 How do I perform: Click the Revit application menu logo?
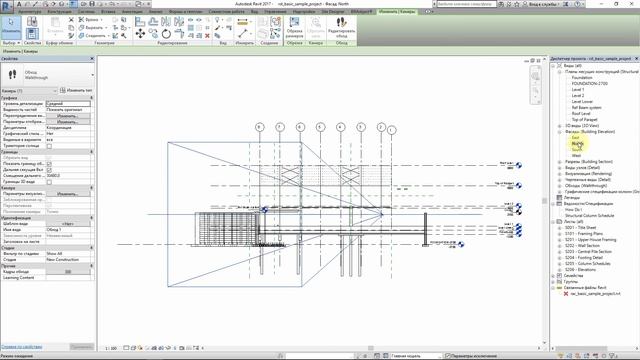coord(7,6)
